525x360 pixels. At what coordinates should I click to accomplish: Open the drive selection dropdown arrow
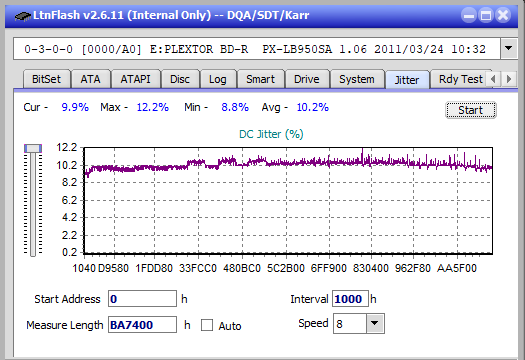click(509, 49)
